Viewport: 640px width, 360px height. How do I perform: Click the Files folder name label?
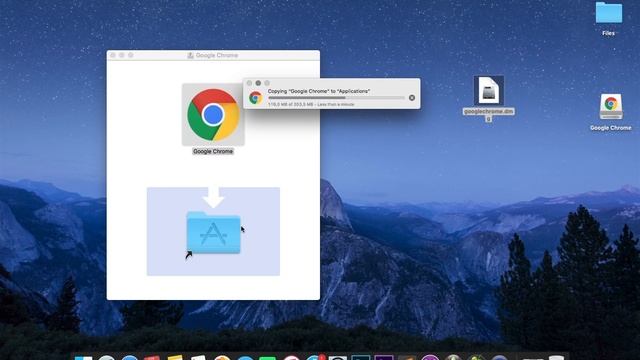click(x=608, y=33)
